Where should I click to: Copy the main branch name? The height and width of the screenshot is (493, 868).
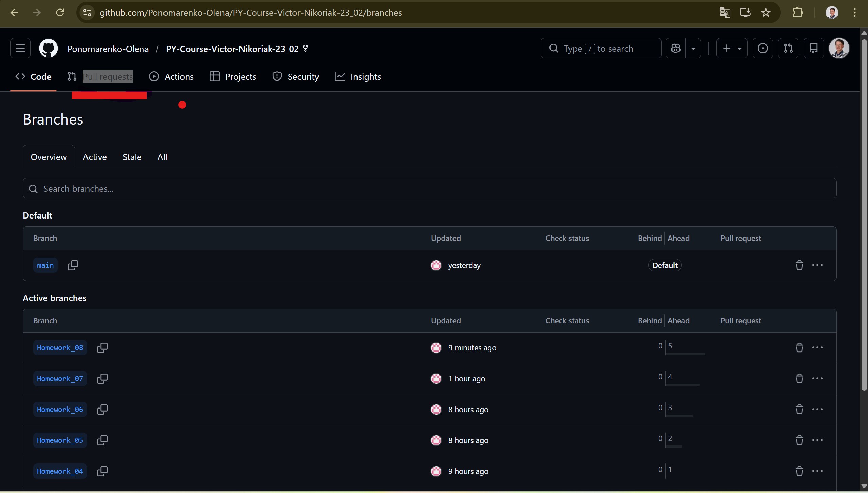point(73,265)
